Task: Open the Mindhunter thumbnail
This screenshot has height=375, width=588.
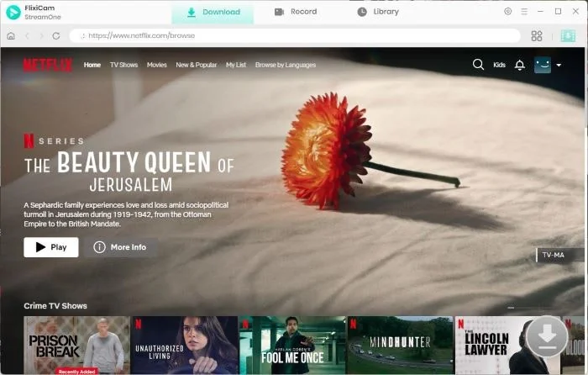Action: pos(400,346)
